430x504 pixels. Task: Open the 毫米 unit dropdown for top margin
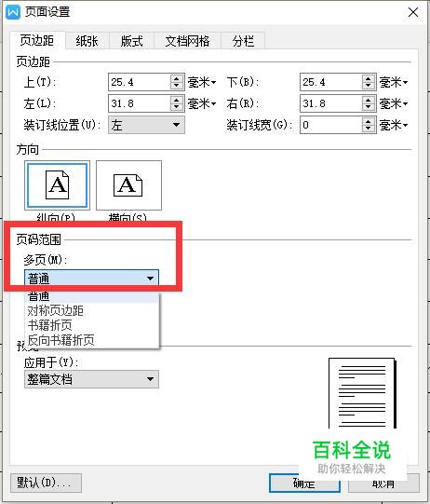tap(202, 83)
